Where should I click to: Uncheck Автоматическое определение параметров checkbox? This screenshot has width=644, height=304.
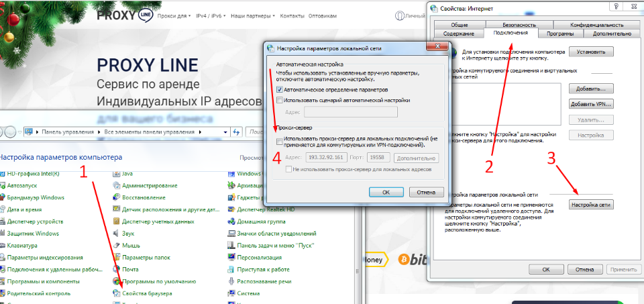[280, 89]
